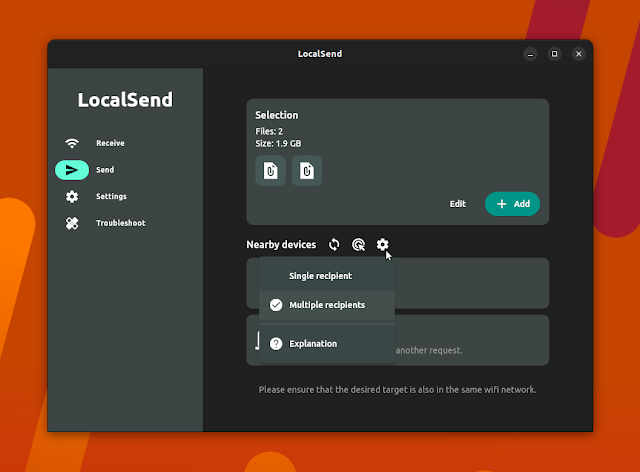
Task: Click the Send paper-plane icon
Action: point(72,170)
